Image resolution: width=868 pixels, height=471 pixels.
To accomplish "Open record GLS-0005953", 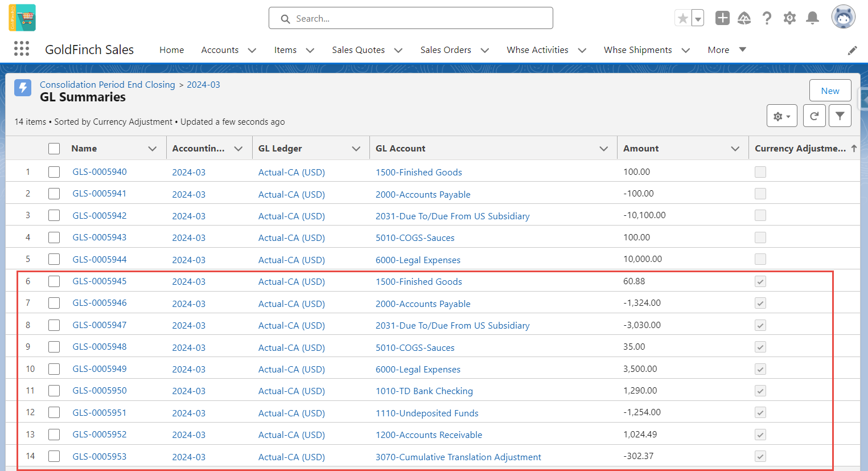I will click(100, 456).
